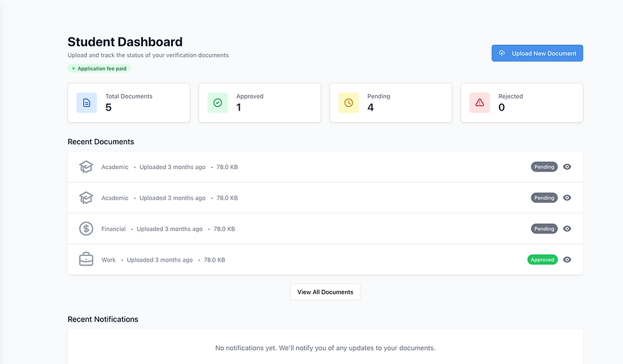The height and width of the screenshot is (364, 623).
Task: Click 78.0 KB in the Work row
Action: 215,260
